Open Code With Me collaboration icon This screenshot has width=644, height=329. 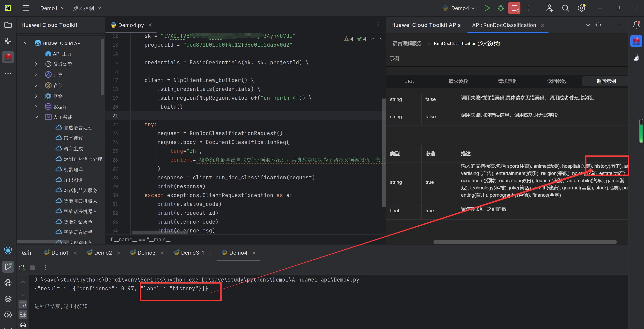[549, 8]
